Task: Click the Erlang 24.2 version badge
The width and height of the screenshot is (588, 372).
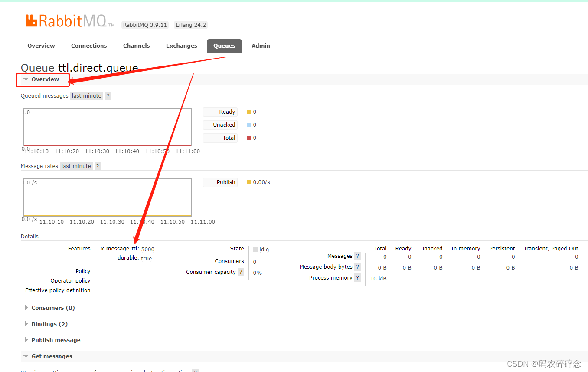Action: click(x=191, y=25)
